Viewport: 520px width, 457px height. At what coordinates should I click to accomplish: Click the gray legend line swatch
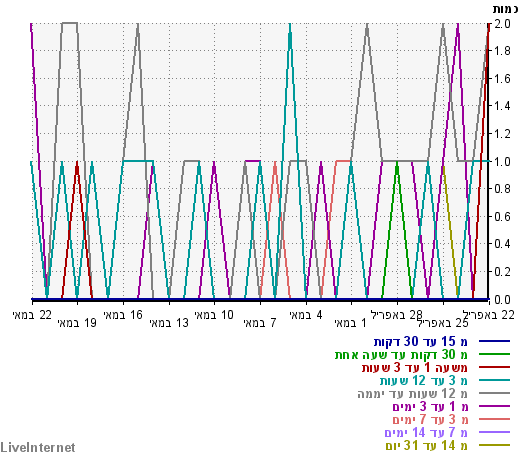click(494, 393)
